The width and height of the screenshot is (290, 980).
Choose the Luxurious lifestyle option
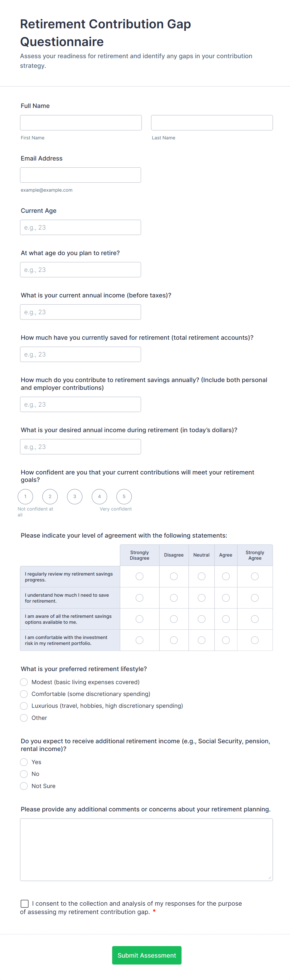click(x=24, y=706)
